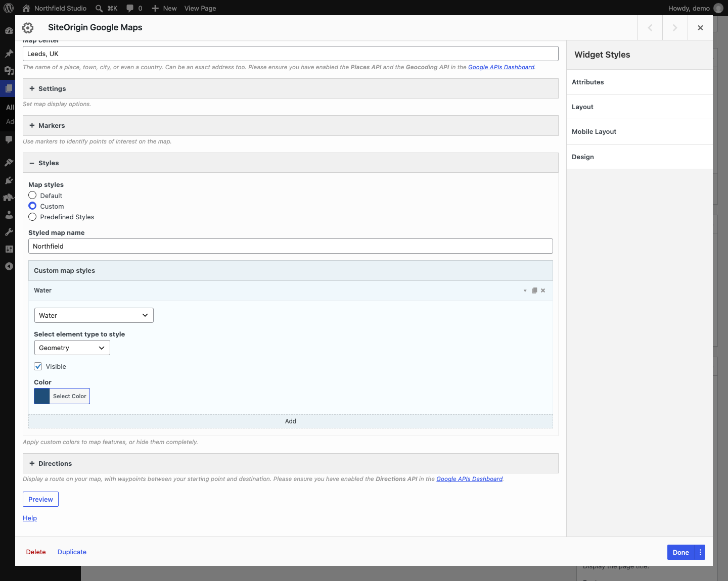Expand Mobile Layout in Widget Styles
The width and height of the screenshot is (728, 581).
click(x=640, y=132)
